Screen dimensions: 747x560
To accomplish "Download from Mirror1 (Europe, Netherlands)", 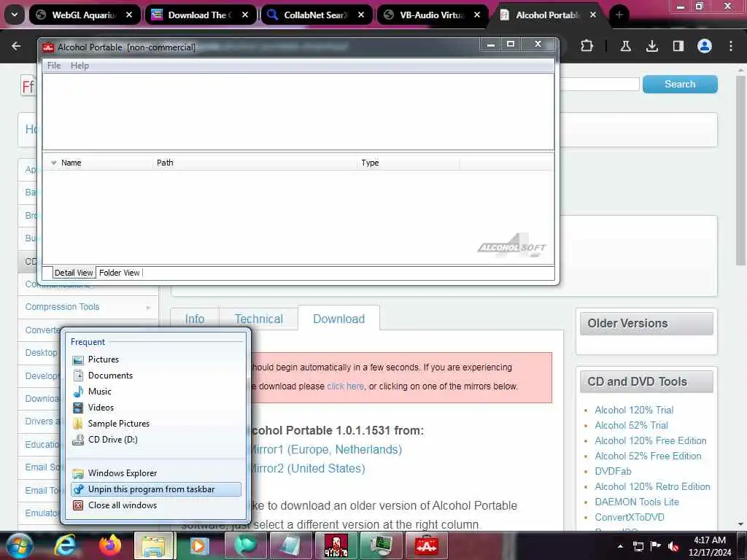I will coord(326,449).
